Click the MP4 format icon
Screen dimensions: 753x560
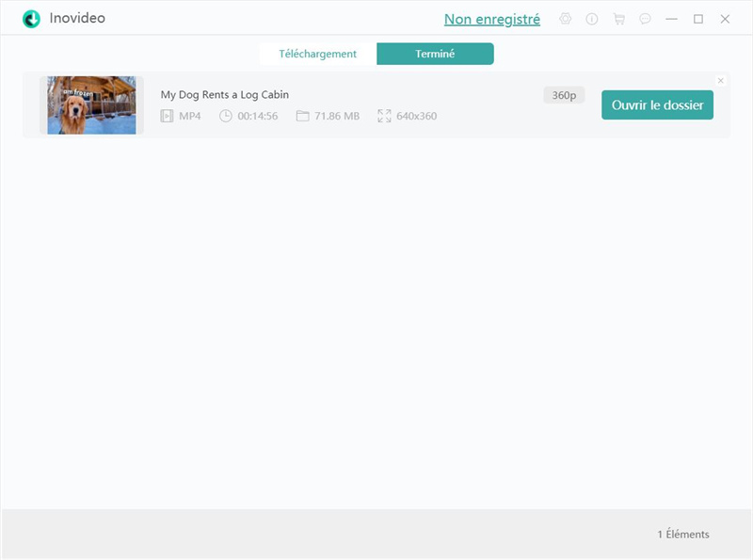[x=168, y=116]
